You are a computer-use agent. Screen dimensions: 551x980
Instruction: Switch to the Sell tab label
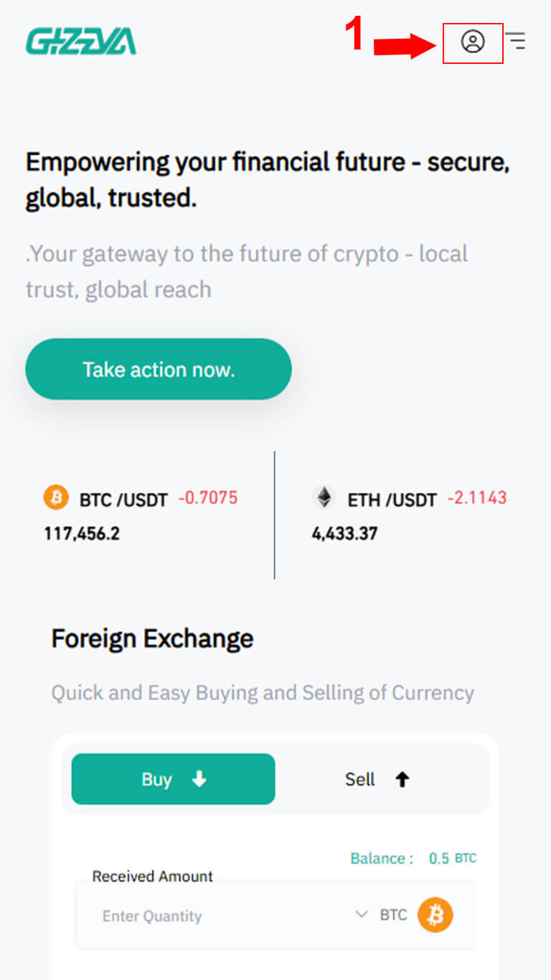click(359, 780)
